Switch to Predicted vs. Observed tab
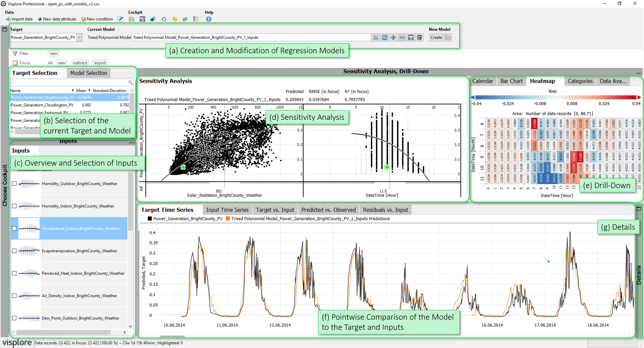This screenshot has width=644, height=348. click(328, 210)
